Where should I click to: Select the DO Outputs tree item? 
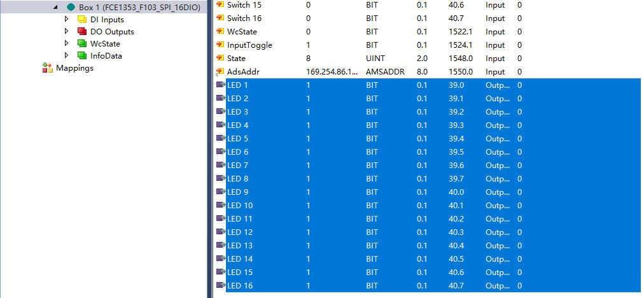click(112, 32)
